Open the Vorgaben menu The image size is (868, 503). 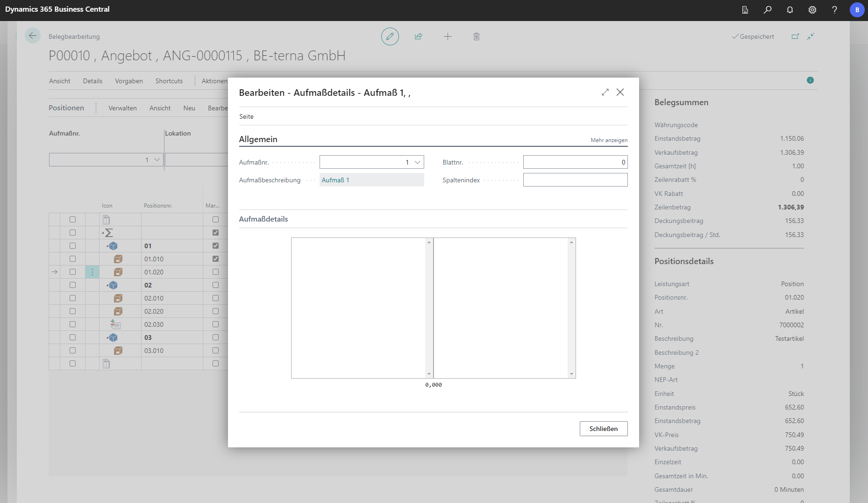coord(129,81)
